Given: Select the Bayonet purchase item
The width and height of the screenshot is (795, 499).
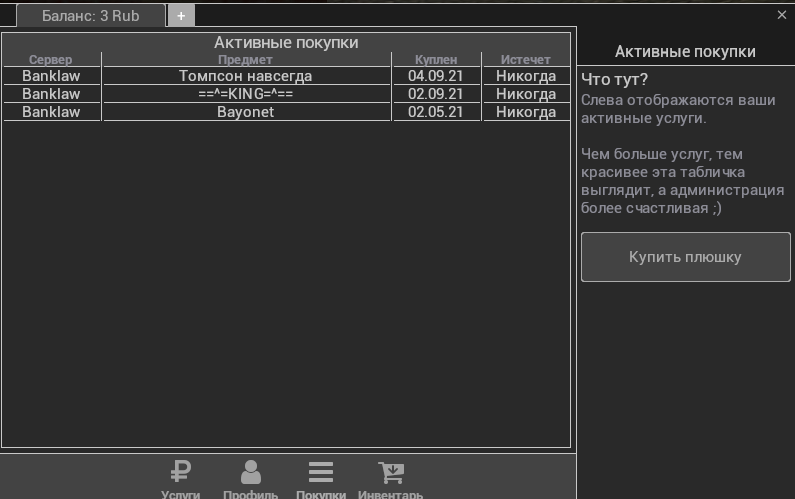Looking at the screenshot, I should pyautogui.click(x=245, y=112).
